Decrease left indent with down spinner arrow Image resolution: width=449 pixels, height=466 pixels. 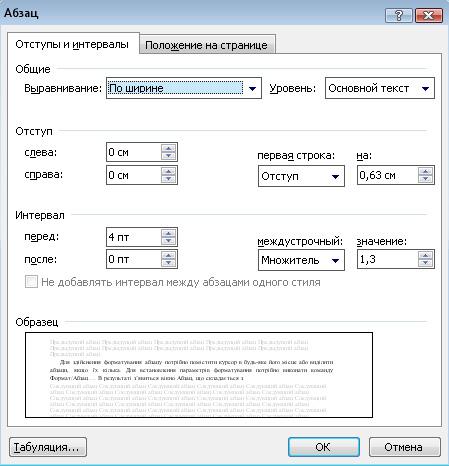coord(168,156)
